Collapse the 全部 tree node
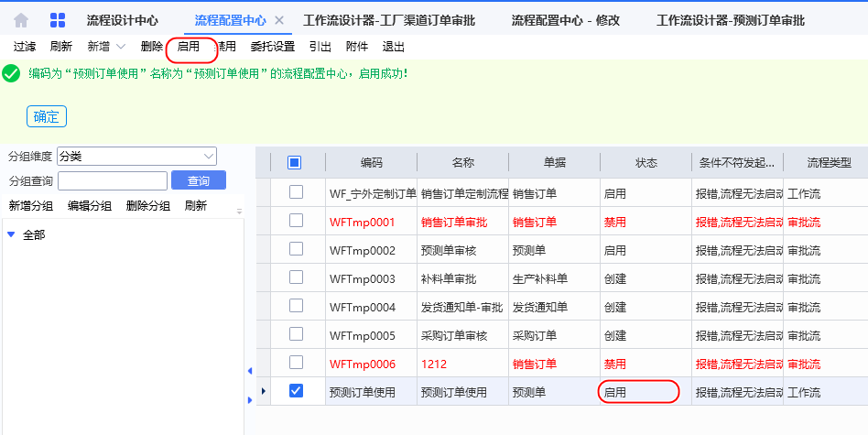The width and height of the screenshot is (868, 435). [x=11, y=235]
